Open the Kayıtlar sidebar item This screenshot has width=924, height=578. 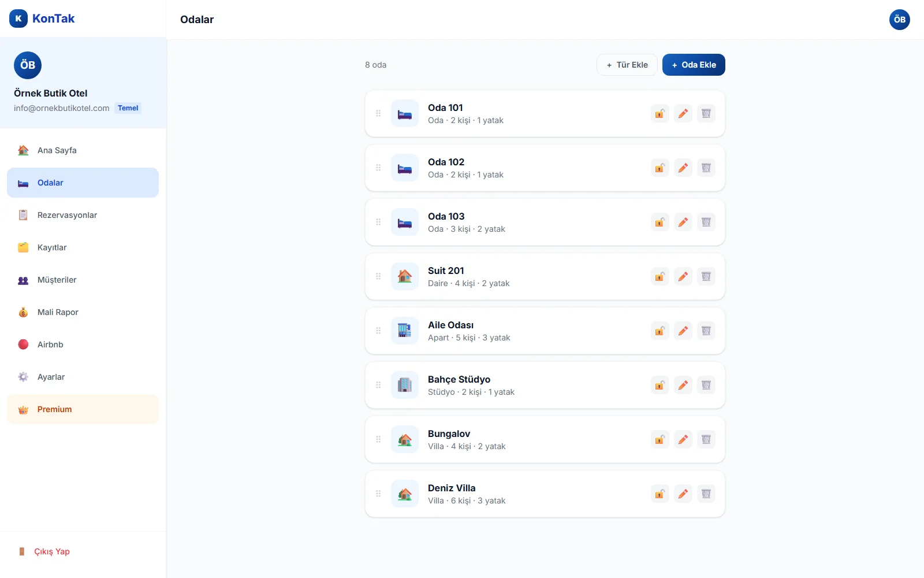click(x=83, y=247)
